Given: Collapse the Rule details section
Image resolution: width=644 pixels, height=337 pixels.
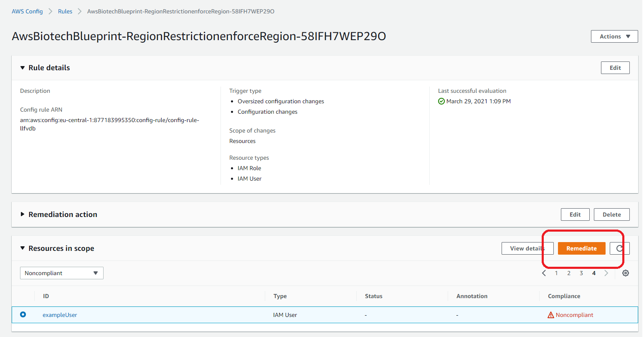Looking at the screenshot, I should 23,68.
